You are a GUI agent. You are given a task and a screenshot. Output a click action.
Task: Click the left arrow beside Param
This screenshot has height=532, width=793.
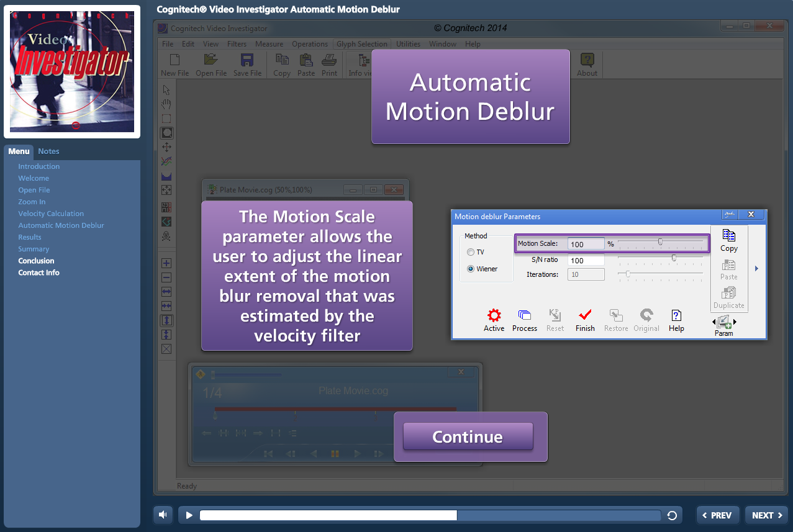point(714,322)
